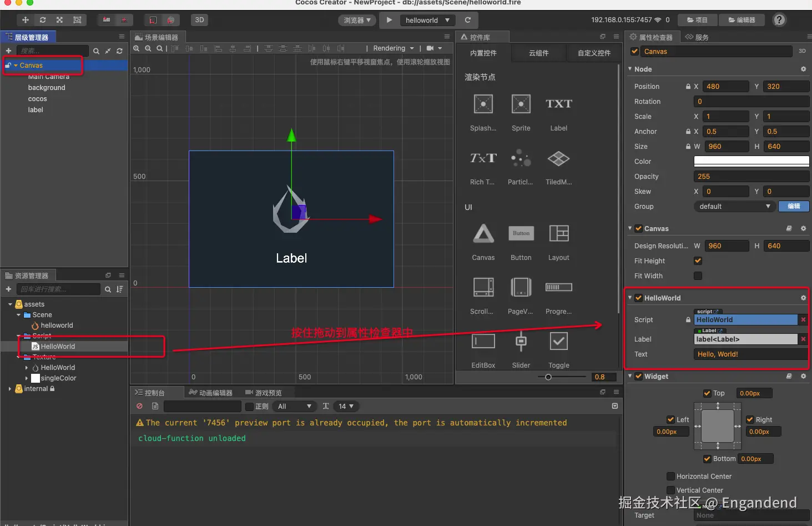Switch to the 自定义控件 tab
Image resolution: width=812 pixels, height=526 pixels.
pyautogui.click(x=594, y=53)
